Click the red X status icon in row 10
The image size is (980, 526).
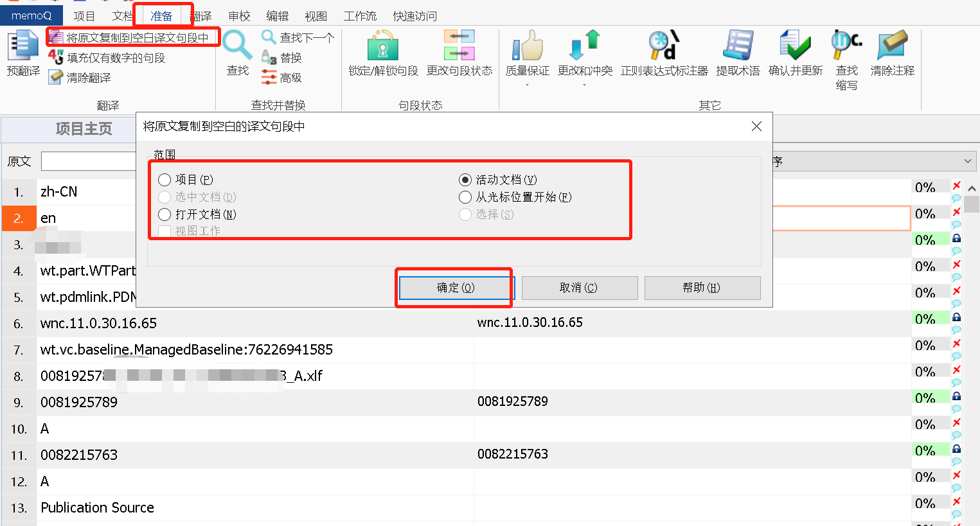pyautogui.click(x=956, y=422)
